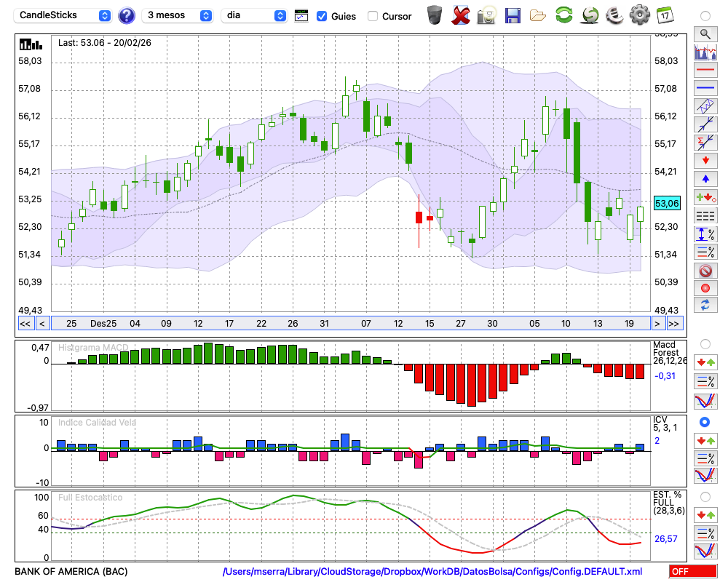The height and width of the screenshot is (582, 728).
Task: Click MACD panel indicator curve button
Action: [x=705, y=401]
